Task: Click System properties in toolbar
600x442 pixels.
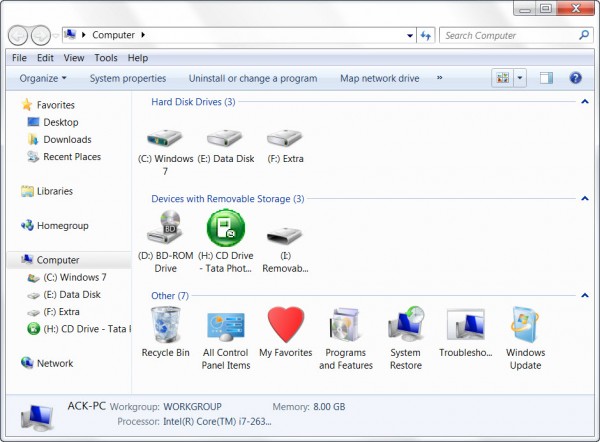Action: (128, 78)
